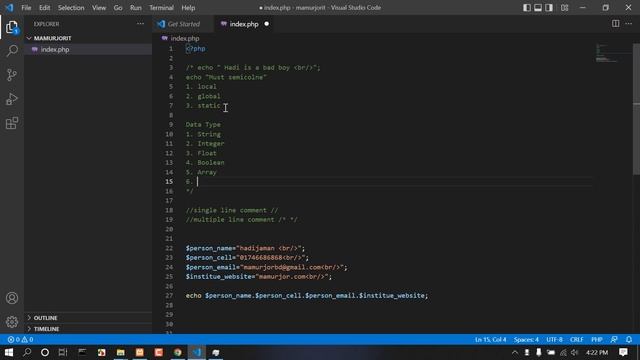This screenshot has width=640, height=360.
Task: Switch to the Get Started tab
Action: [x=183, y=24]
